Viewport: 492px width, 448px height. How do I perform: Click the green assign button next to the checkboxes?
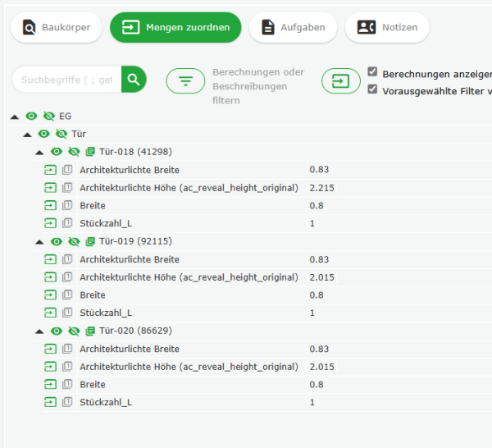pyautogui.click(x=340, y=80)
